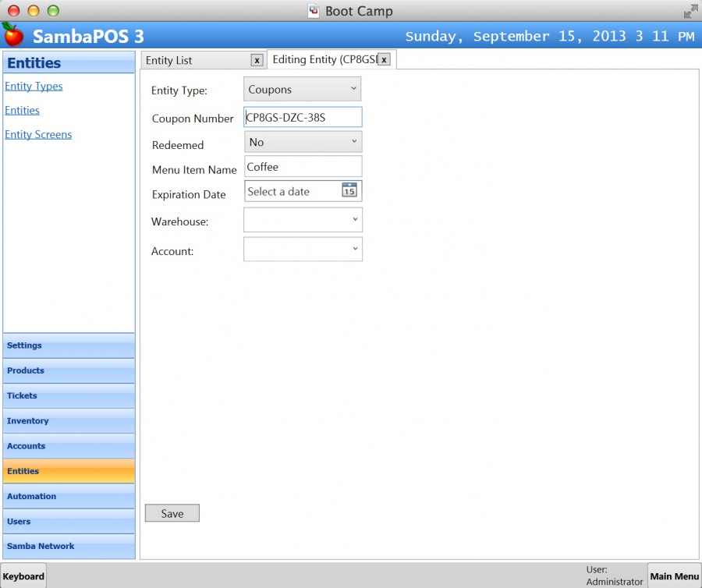
Task: Open the Entity Types link
Action: [34, 87]
